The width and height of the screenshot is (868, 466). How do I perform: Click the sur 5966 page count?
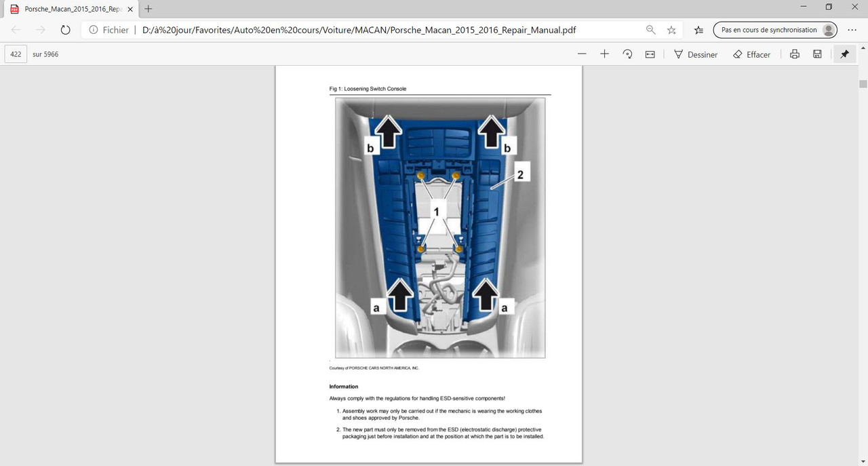point(45,54)
